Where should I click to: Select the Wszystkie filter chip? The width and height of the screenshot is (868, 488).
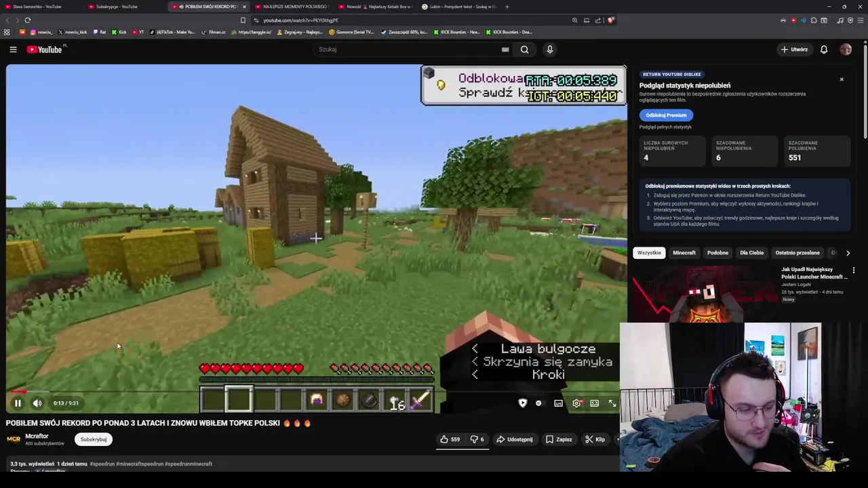649,253
